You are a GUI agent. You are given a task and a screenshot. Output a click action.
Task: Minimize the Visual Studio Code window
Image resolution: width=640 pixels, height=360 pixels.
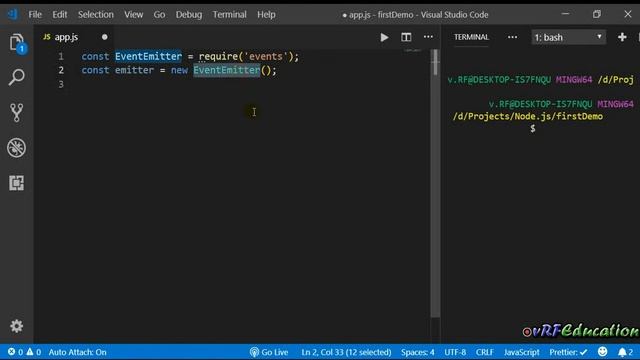click(565, 14)
